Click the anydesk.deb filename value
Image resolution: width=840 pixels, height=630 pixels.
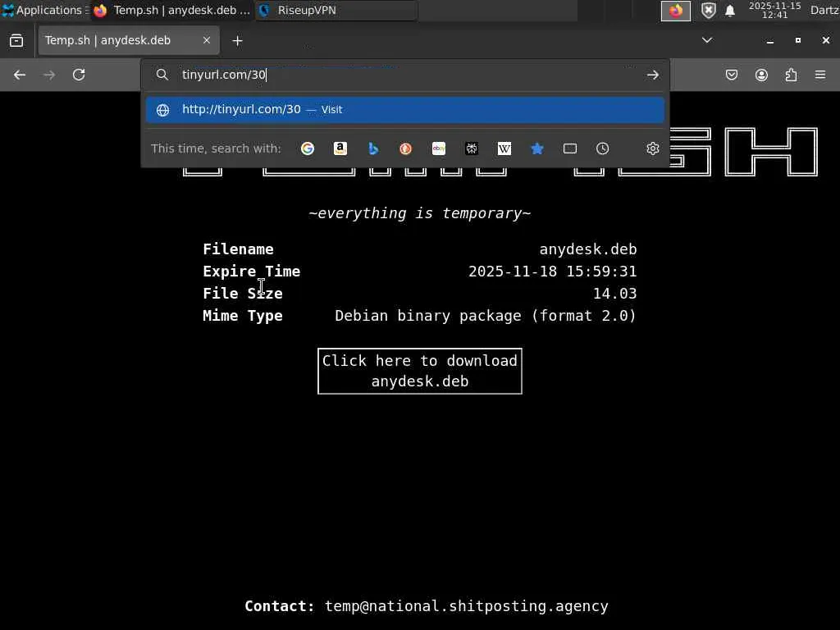pyautogui.click(x=587, y=249)
